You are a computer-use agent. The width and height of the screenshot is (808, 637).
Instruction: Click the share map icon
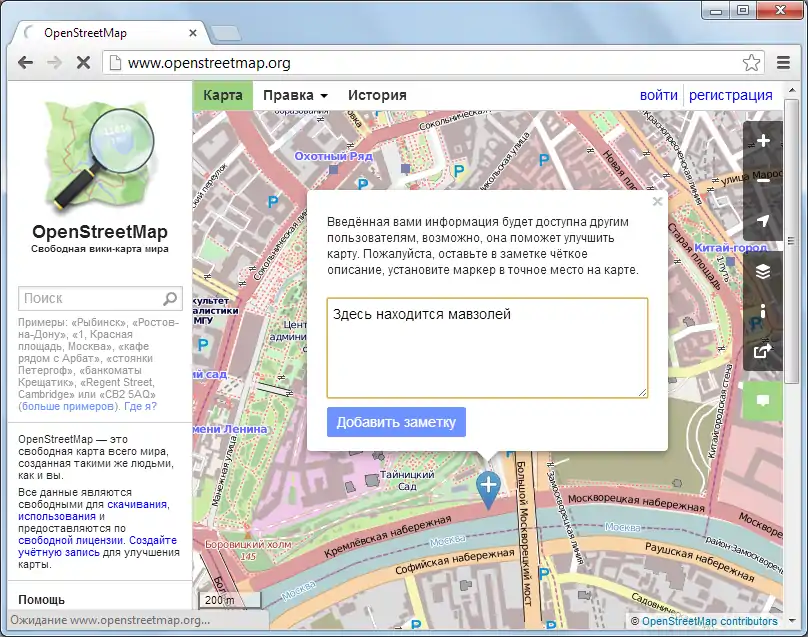[763, 351]
